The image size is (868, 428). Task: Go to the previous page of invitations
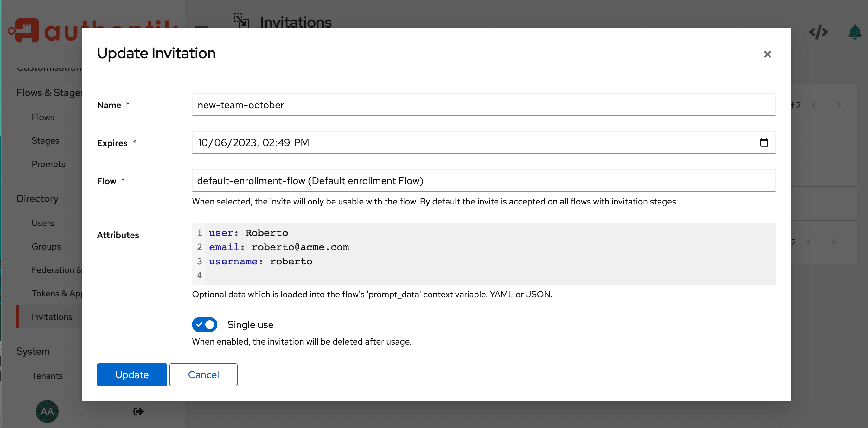(x=814, y=105)
